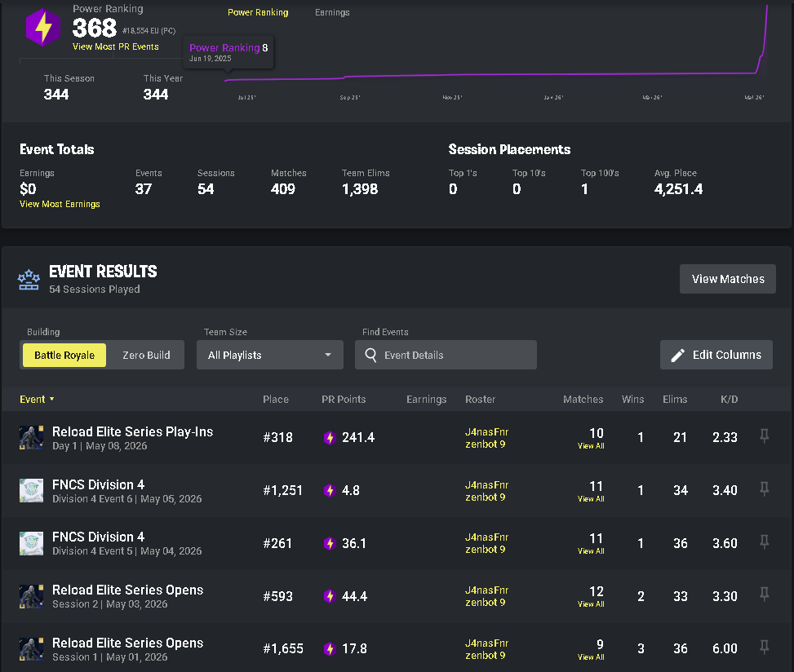Switch chart to Earnings tab
794x672 pixels.
click(332, 12)
